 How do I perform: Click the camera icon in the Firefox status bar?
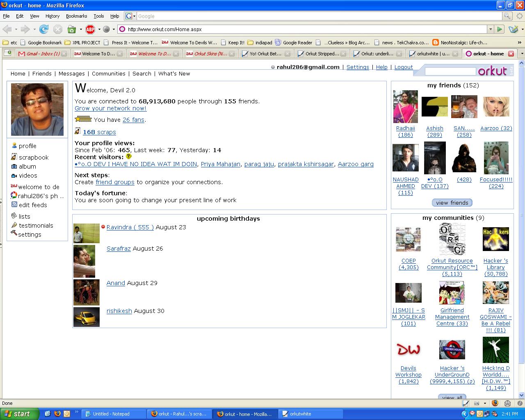(x=477, y=403)
